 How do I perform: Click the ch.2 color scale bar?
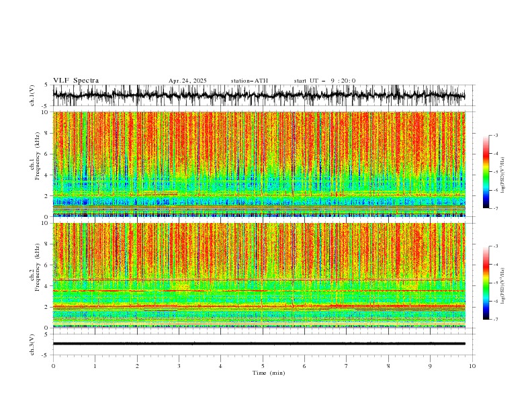point(486,283)
